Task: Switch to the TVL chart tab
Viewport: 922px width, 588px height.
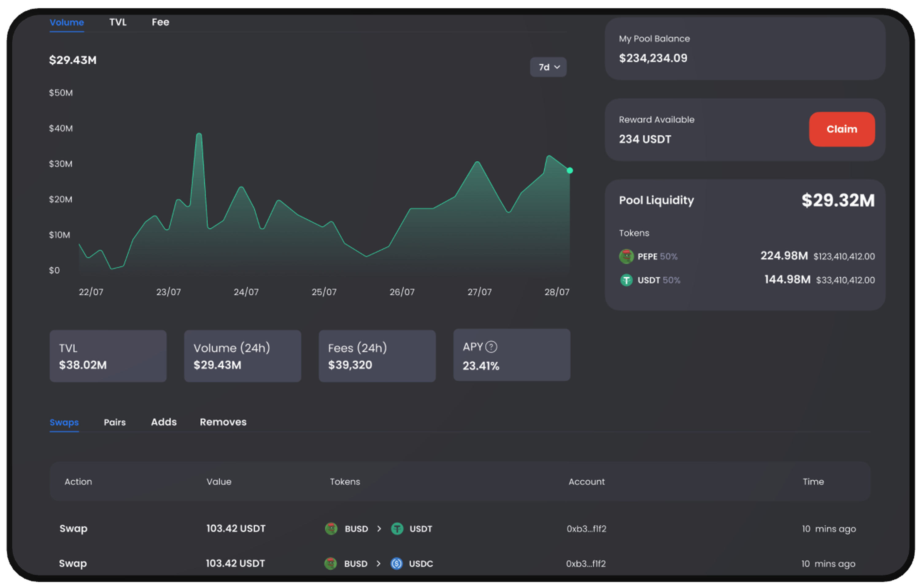Action: pyautogui.click(x=118, y=22)
